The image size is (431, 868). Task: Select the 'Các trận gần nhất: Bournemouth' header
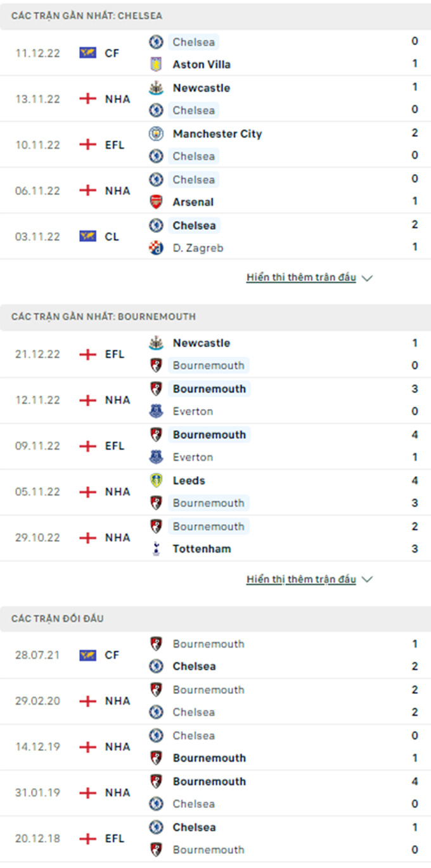103,317
